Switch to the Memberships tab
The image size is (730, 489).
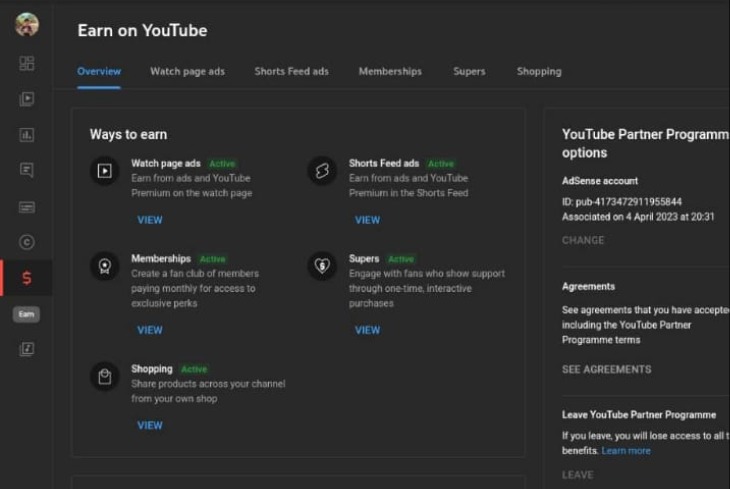point(390,71)
